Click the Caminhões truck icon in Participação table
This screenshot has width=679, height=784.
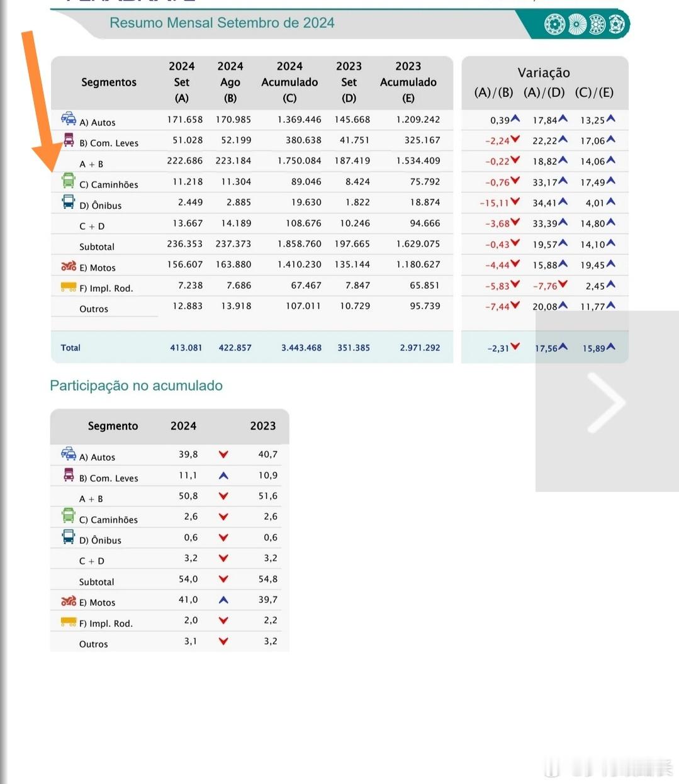pos(68,516)
